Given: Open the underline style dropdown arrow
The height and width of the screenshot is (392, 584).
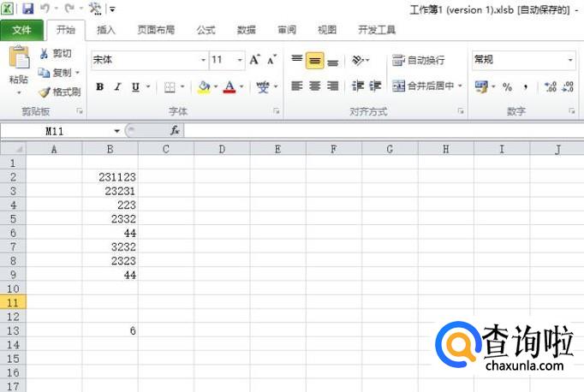Looking at the screenshot, I should point(148,87).
